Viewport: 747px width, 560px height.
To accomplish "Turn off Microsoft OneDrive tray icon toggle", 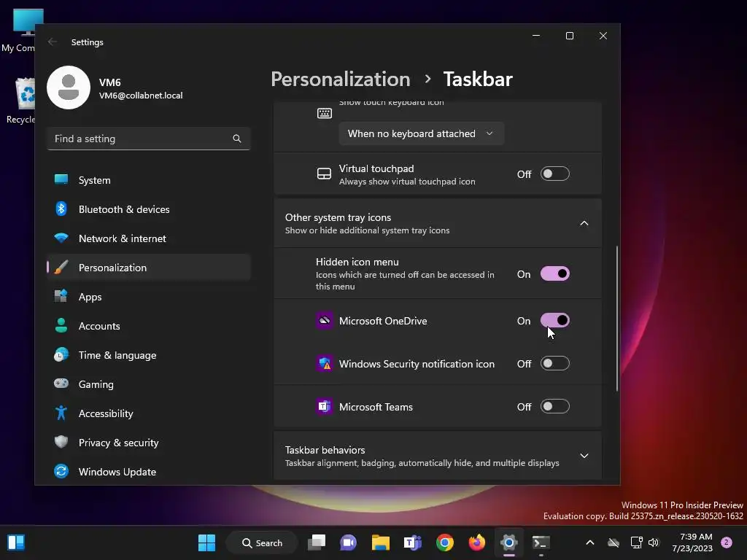I will (x=554, y=321).
